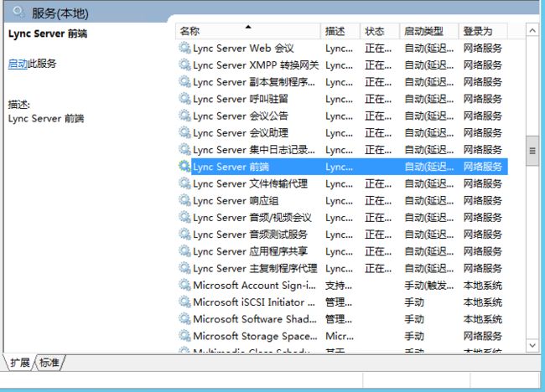Click gear icon of Lync Server 集中日志记录

pyautogui.click(x=184, y=150)
